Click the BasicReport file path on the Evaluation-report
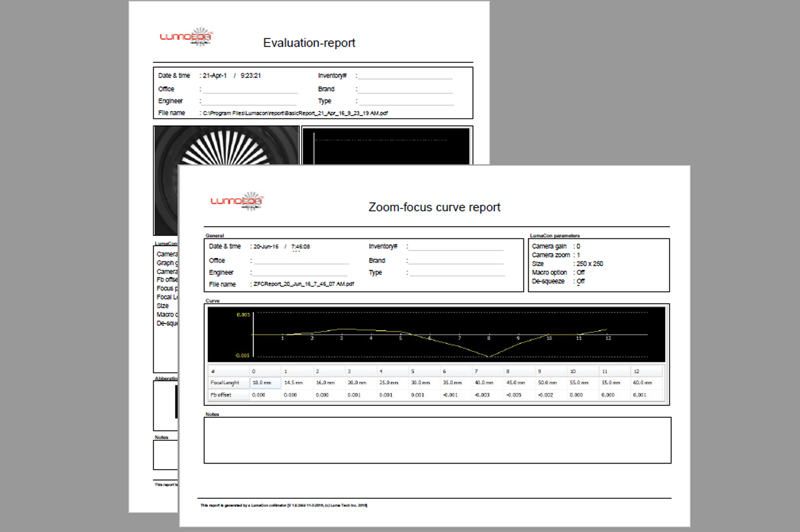This screenshot has width=800, height=532. click(295, 113)
